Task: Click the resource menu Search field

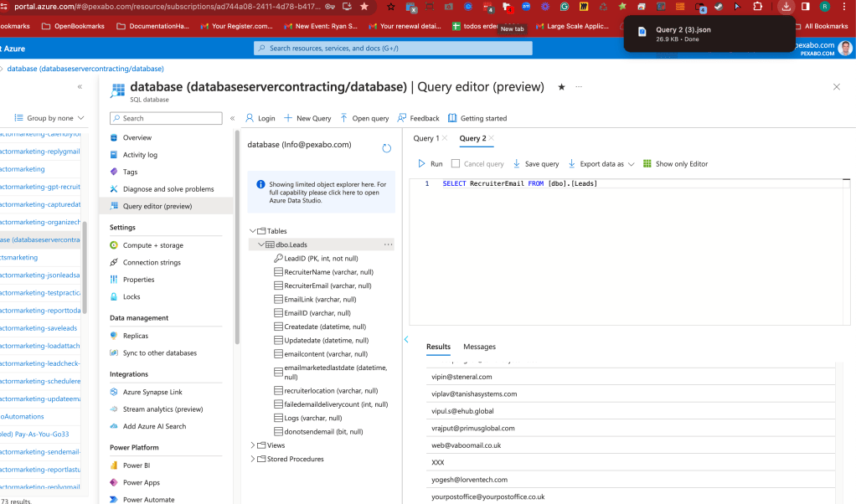Action: pyautogui.click(x=166, y=118)
